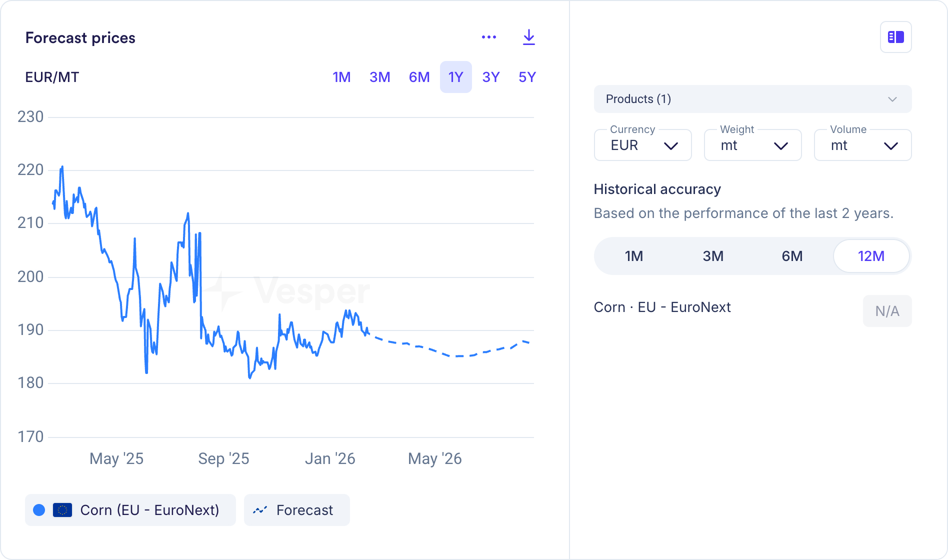This screenshot has height=560, width=948.
Task: Switch chart range to 3M
Action: [379, 77]
